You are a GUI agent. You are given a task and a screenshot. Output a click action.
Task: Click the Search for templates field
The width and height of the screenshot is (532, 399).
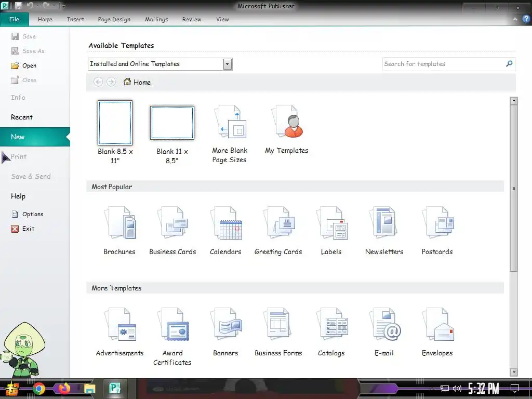tap(448, 64)
